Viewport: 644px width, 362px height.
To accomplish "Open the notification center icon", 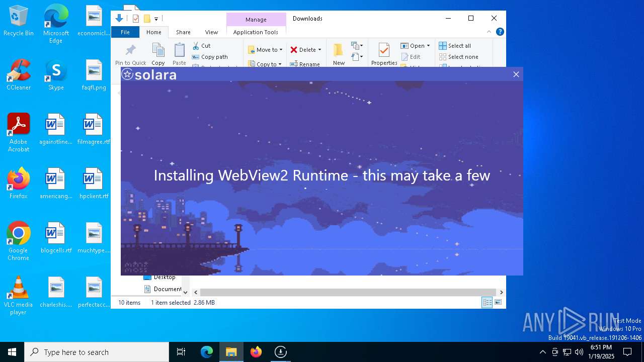I will (x=627, y=352).
